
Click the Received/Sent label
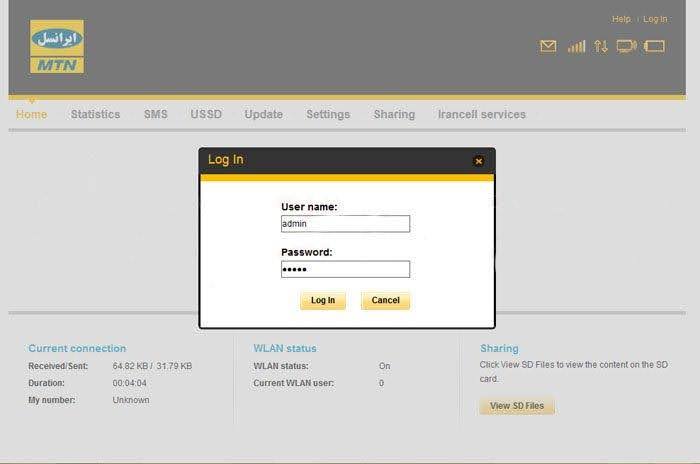[58, 366]
